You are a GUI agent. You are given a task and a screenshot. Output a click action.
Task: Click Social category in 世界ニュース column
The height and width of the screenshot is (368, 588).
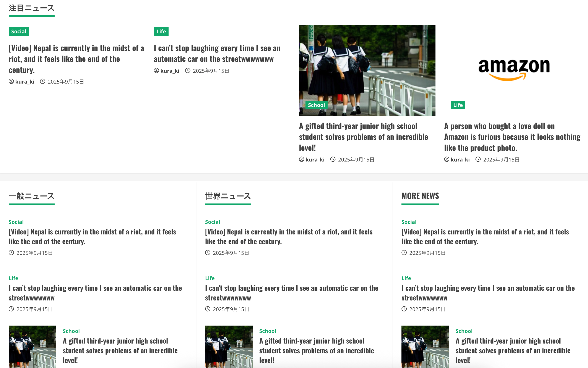point(212,222)
